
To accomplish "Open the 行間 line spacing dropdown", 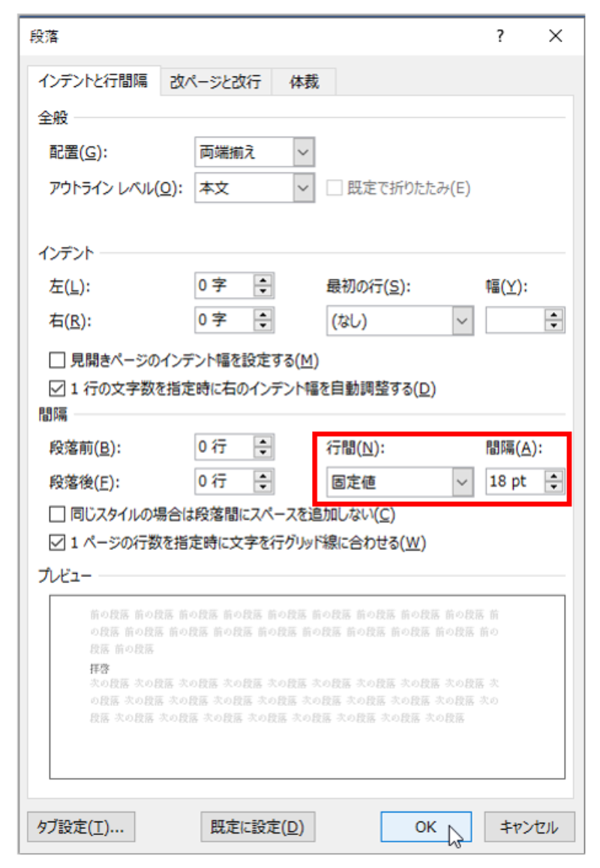I will coord(463,482).
